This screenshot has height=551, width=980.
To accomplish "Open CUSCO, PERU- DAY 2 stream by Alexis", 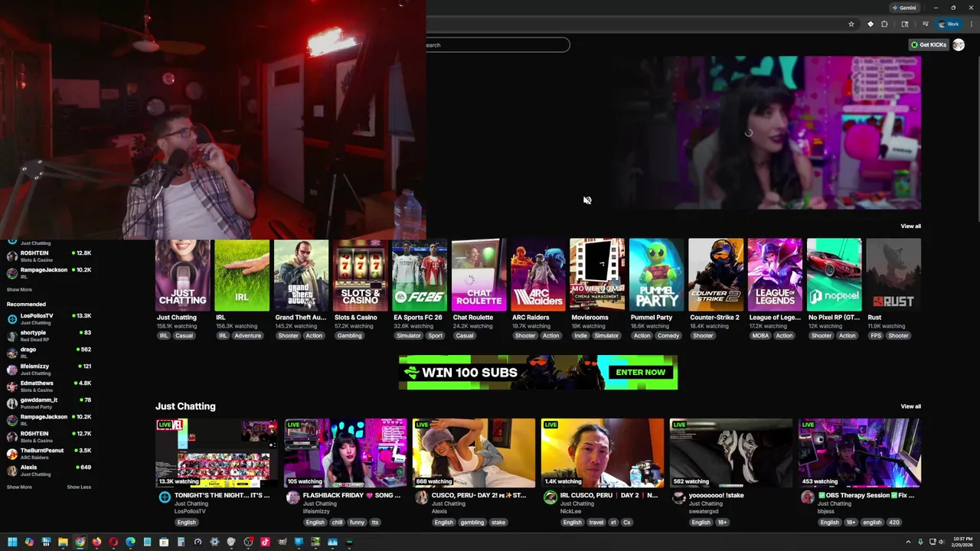I will pyautogui.click(x=474, y=453).
